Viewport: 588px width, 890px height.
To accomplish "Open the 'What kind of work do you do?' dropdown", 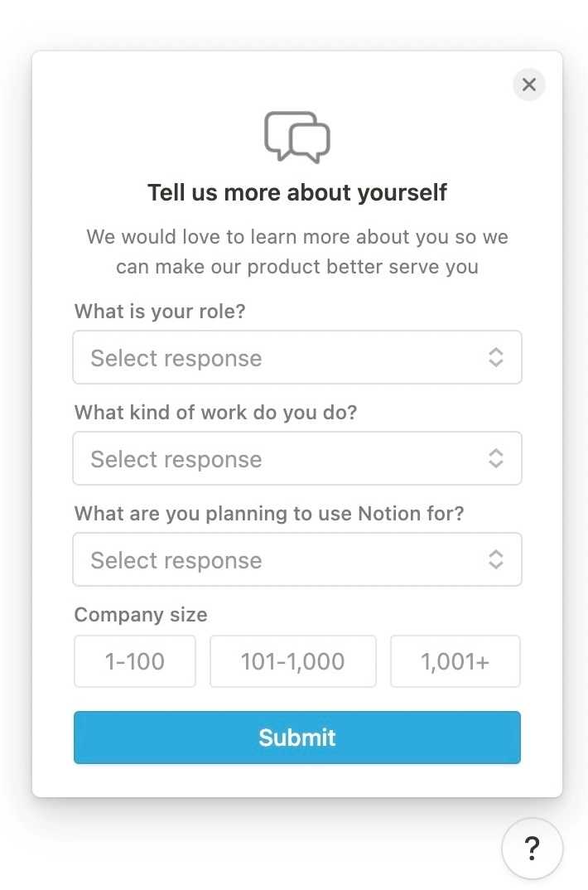I will [x=296, y=458].
